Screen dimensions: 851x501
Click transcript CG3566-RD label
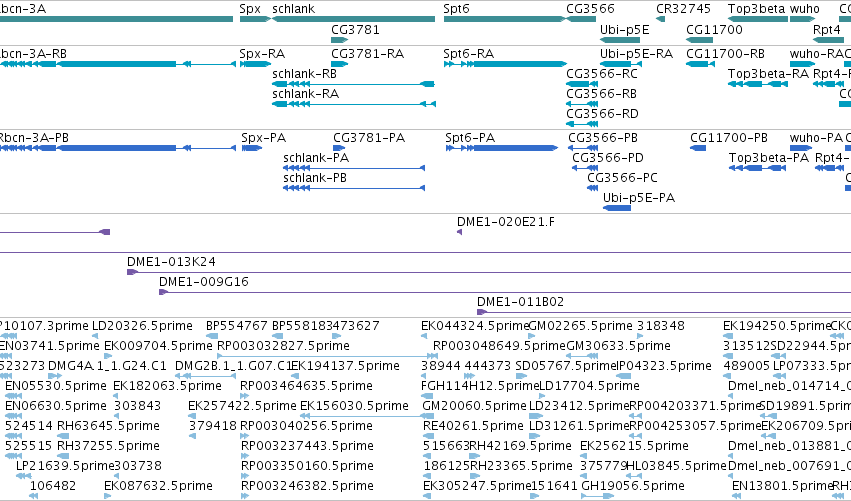602,114
